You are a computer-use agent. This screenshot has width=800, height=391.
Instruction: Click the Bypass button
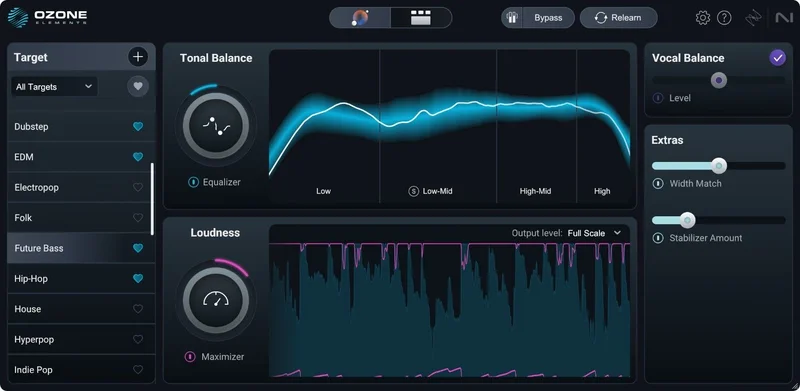548,18
